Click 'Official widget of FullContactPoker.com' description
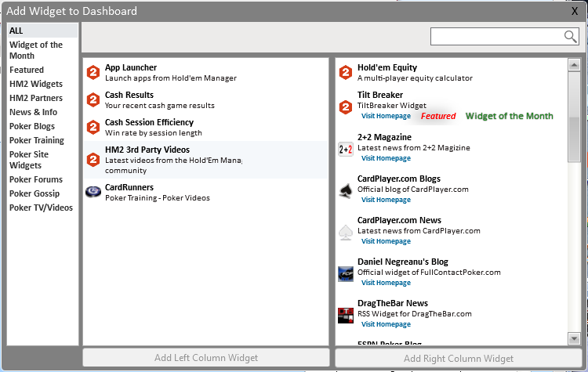The width and height of the screenshot is (588, 372). pyautogui.click(x=429, y=273)
